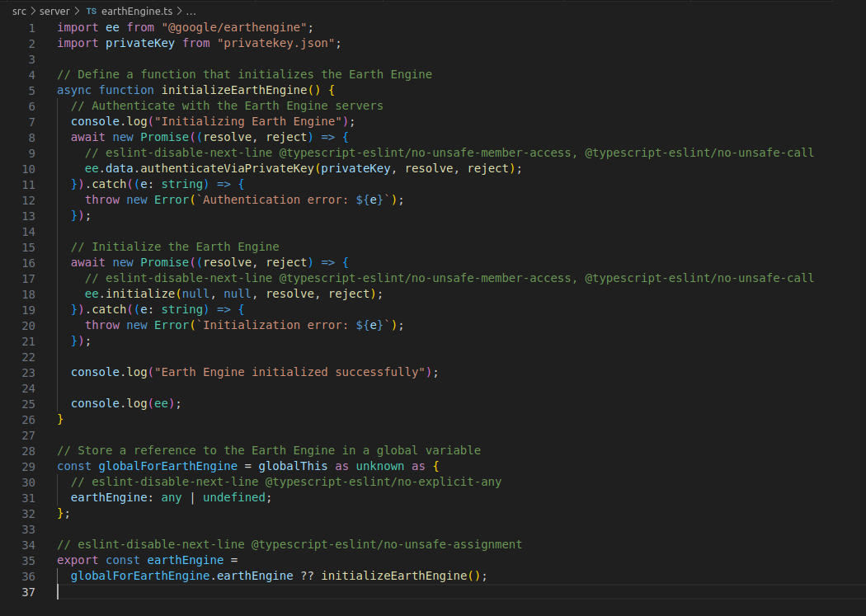
Task: Click the closing brace on line 26
Action: [x=60, y=419]
